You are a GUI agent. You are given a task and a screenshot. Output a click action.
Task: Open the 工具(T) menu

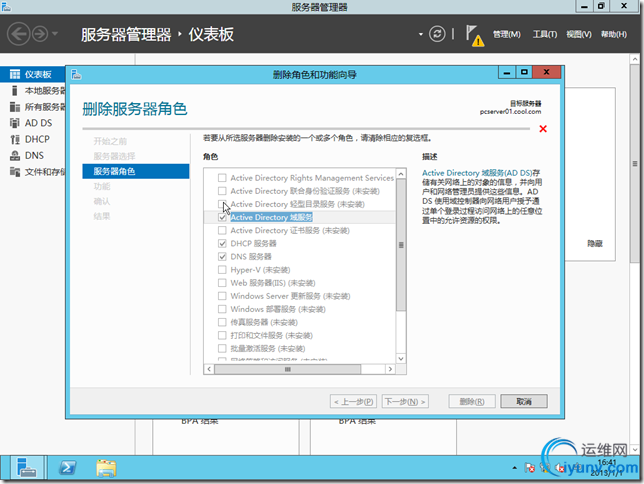(x=545, y=35)
